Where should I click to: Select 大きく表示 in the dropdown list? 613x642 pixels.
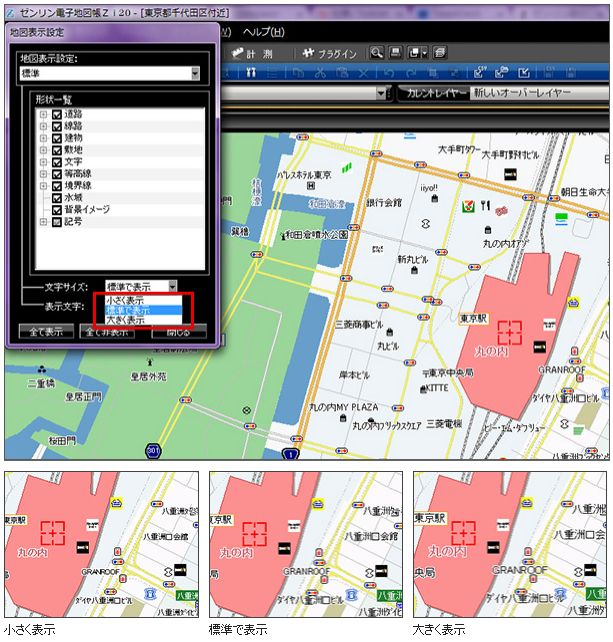click(x=143, y=320)
